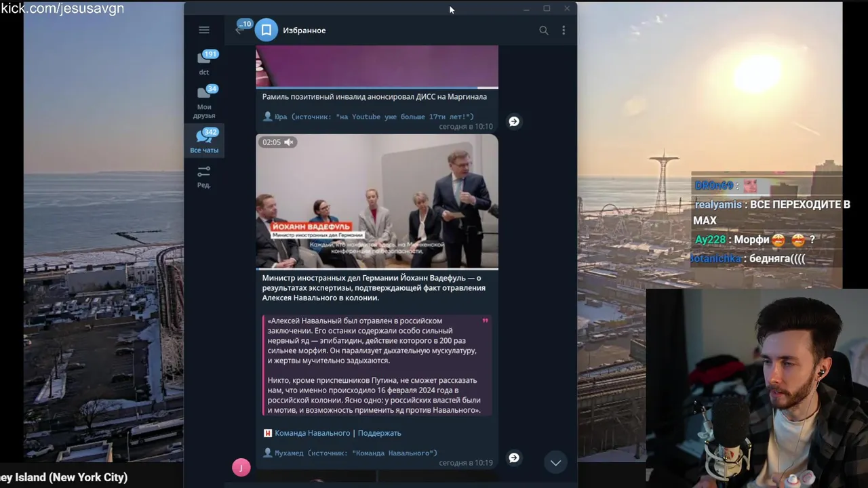Open the pink J user avatar
The image size is (868, 488).
pos(241,467)
